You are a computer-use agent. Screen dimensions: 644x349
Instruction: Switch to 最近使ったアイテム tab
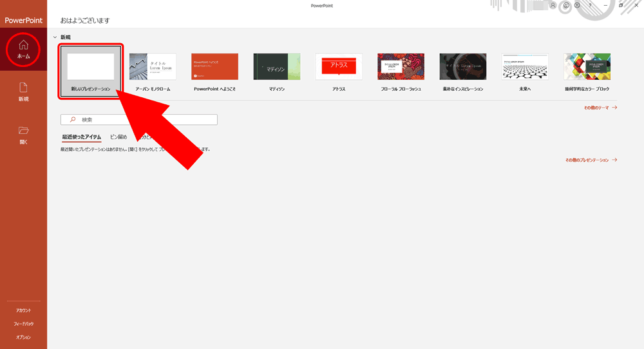point(81,137)
